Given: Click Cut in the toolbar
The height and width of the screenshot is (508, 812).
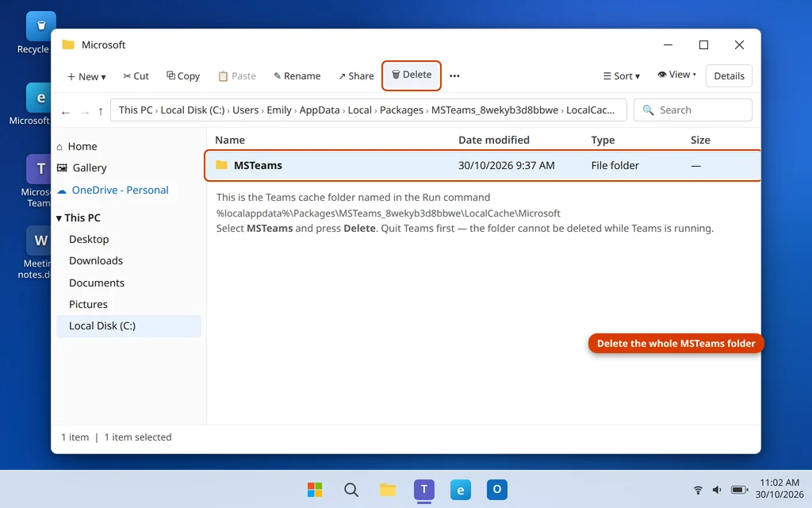Looking at the screenshot, I should (x=136, y=76).
